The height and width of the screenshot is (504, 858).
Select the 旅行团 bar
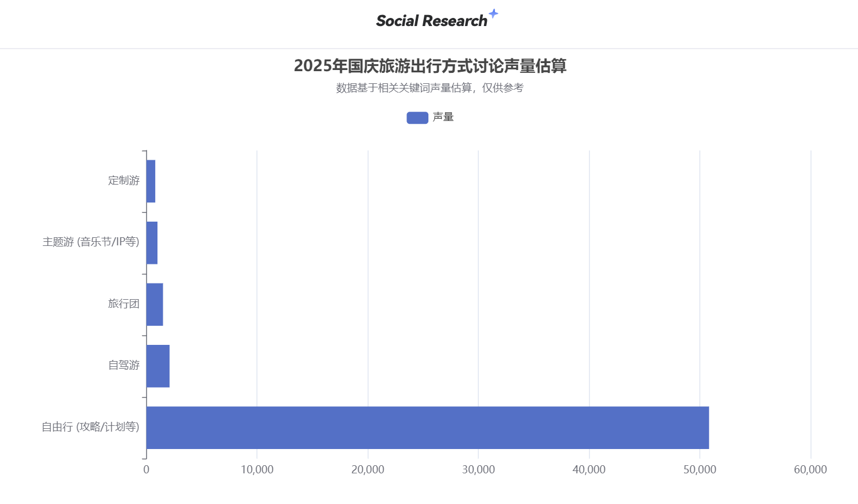pyautogui.click(x=155, y=304)
